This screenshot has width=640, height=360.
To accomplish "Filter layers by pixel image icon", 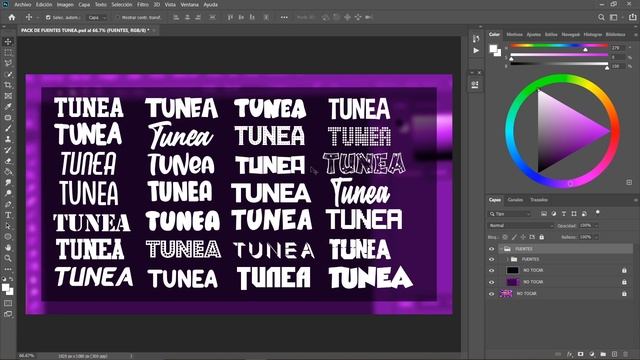I will [544, 213].
